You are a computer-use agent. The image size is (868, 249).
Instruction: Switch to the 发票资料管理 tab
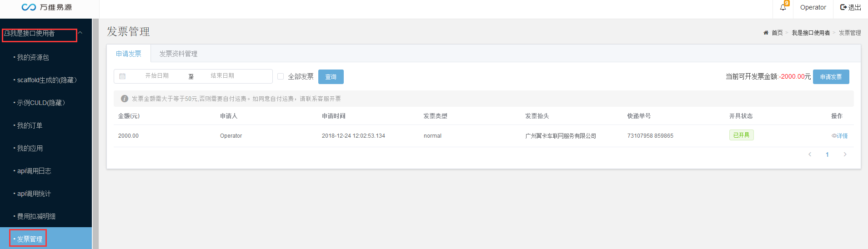(x=178, y=54)
